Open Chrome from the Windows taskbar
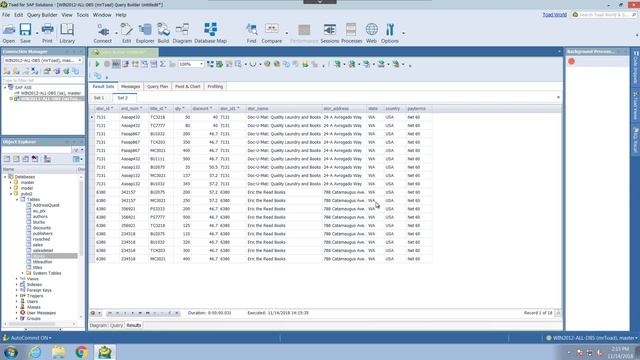Image resolution: width=640 pixels, height=360 pixels. pyautogui.click(x=81, y=352)
